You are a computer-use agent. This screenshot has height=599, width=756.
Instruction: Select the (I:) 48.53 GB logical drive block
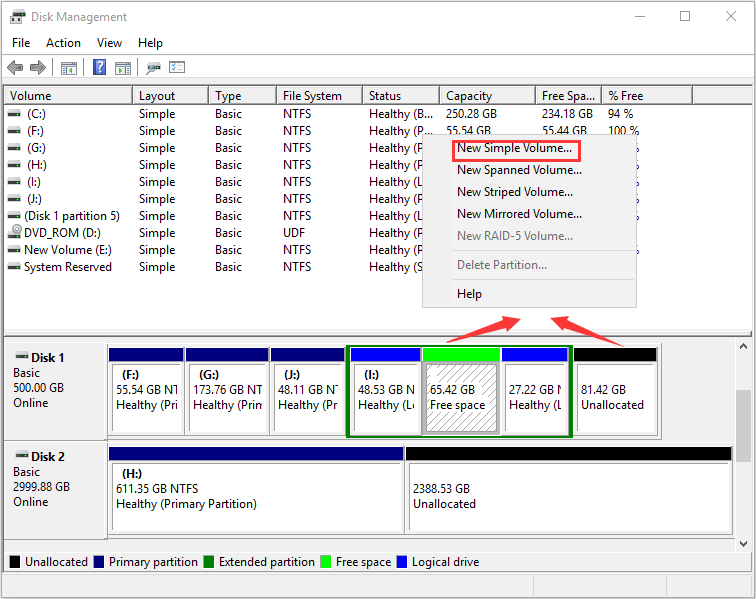click(385, 391)
